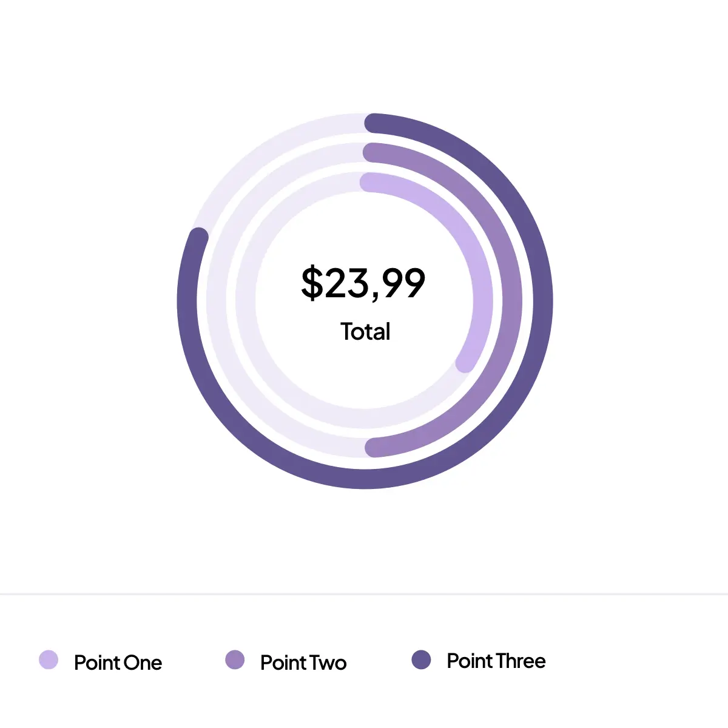
Task: Click the Total caption under the amount
Action: (365, 332)
